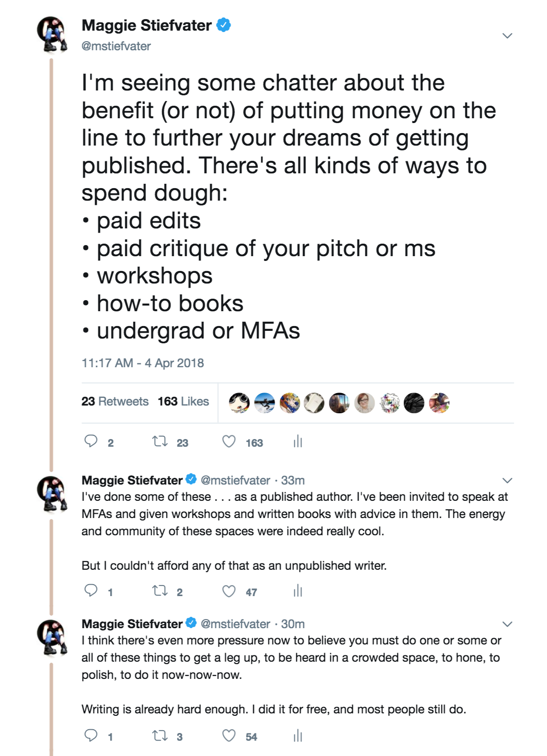Open the 23 Retweets list
Viewport: 547px width, 756px height.
pyautogui.click(x=115, y=401)
